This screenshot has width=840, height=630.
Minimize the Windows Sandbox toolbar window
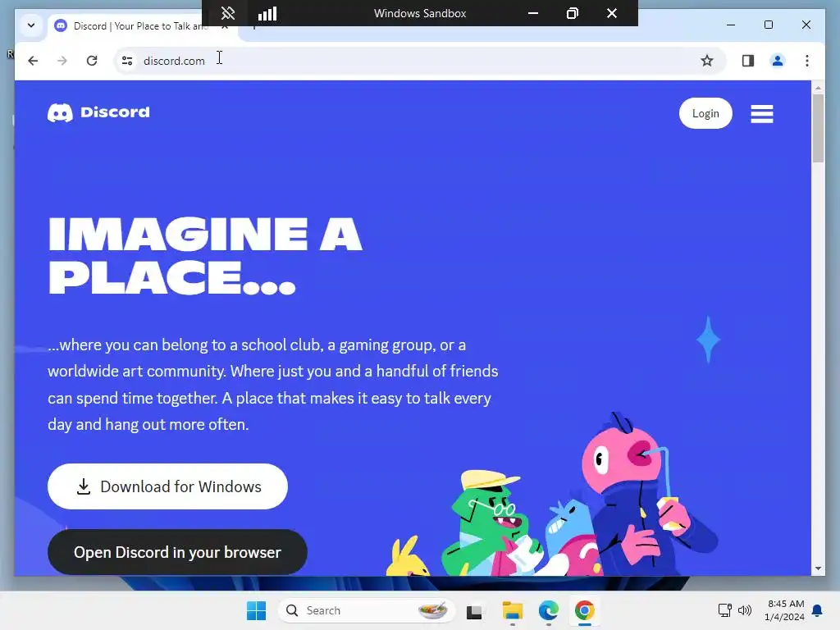533,13
